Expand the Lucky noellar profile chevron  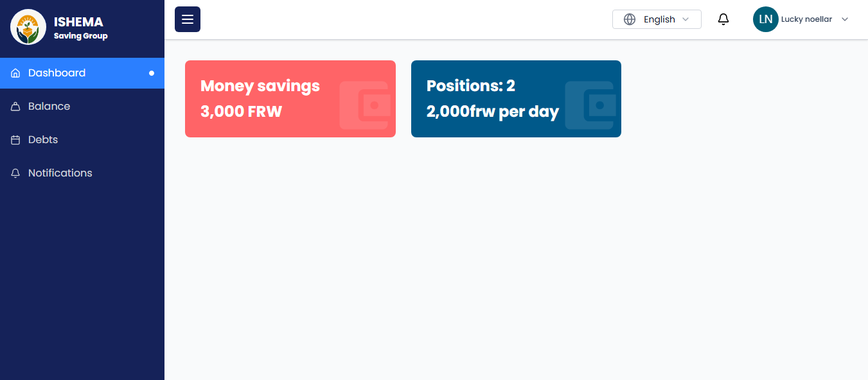[845, 19]
